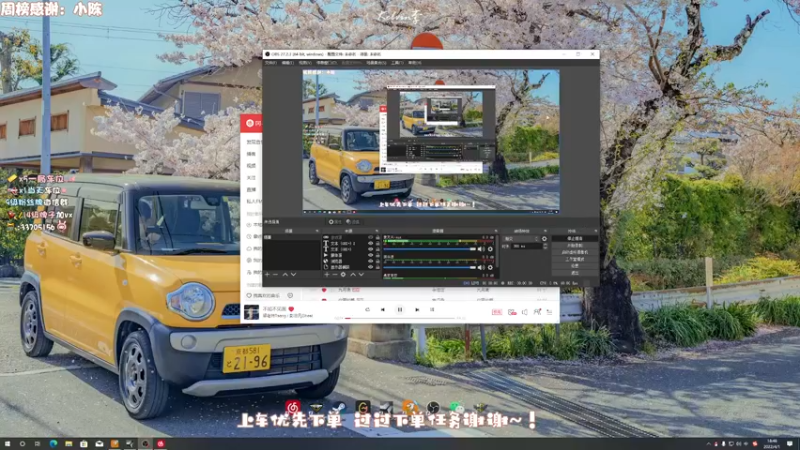This screenshot has width=800, height=450.
Task: Seek on music player progress bar
Action: tap(399, 318)
